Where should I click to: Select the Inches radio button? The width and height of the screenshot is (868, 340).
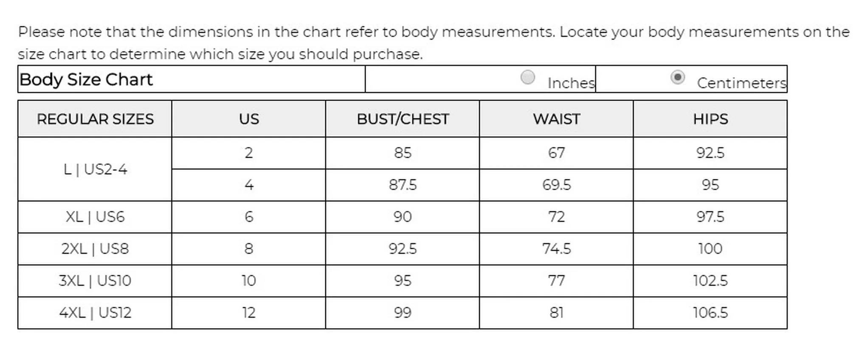pyautogui.click(x=527, y=77)
